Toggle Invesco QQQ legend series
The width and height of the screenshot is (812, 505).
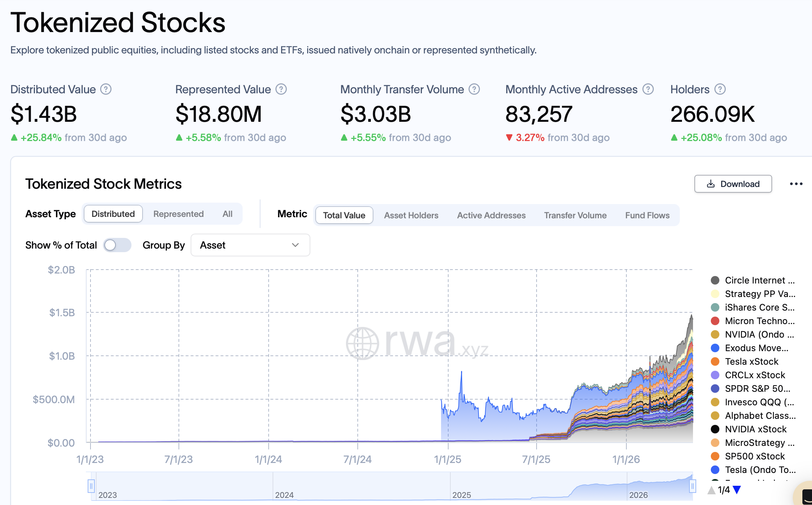(753, 402)
